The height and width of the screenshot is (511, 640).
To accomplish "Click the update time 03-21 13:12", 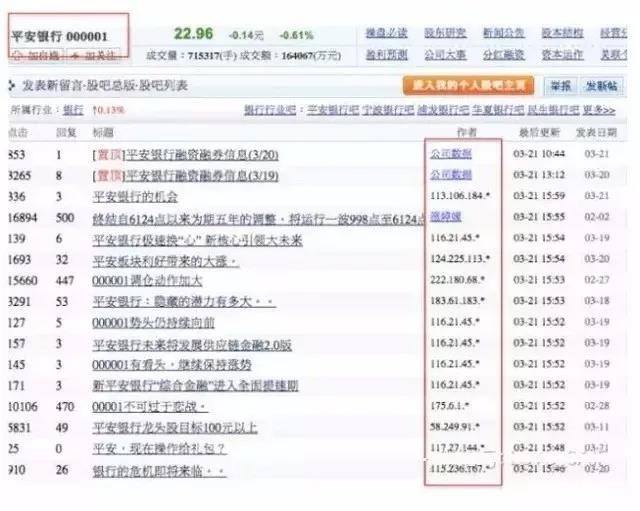I will point(539,175).
